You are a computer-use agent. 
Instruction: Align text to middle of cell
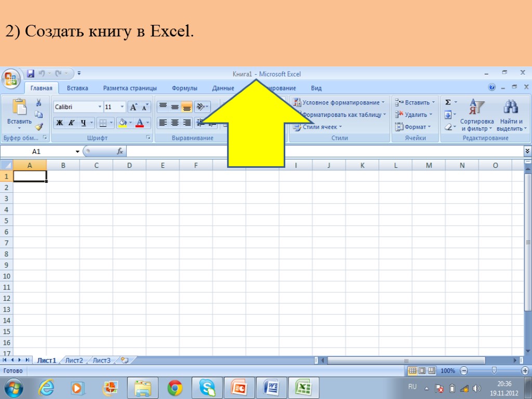[x=175, y=107]
